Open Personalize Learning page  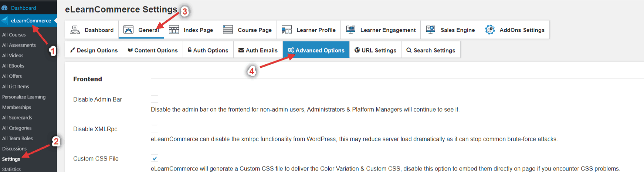point(24,97)
